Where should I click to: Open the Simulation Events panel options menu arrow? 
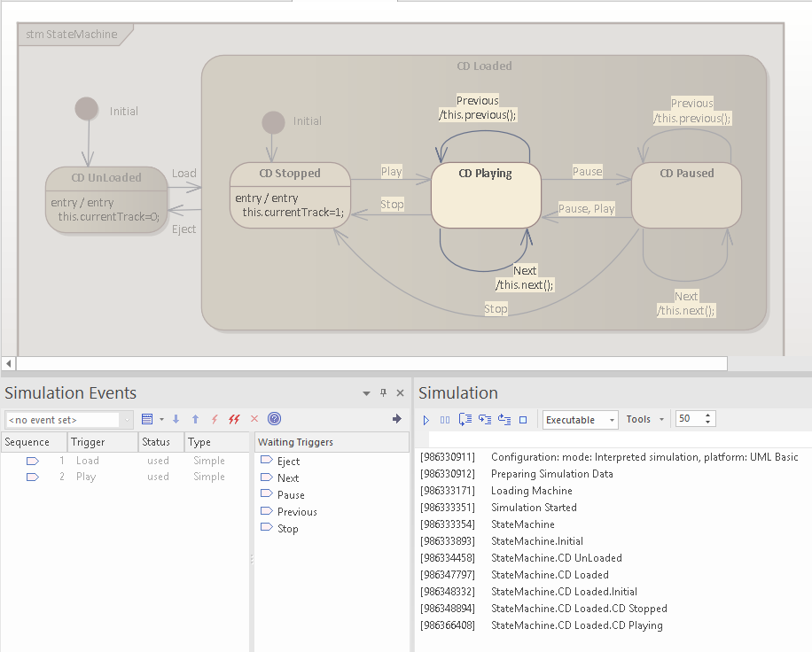[x=366, y=392]
